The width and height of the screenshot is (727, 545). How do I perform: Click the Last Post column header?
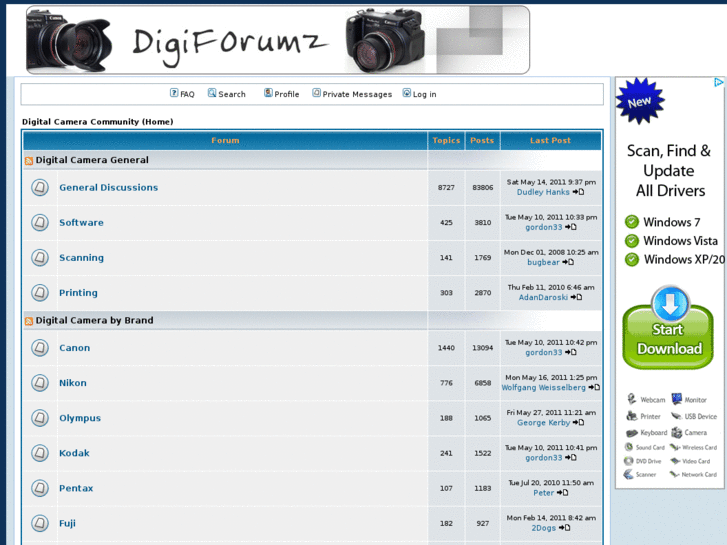[x=550, y=140]
